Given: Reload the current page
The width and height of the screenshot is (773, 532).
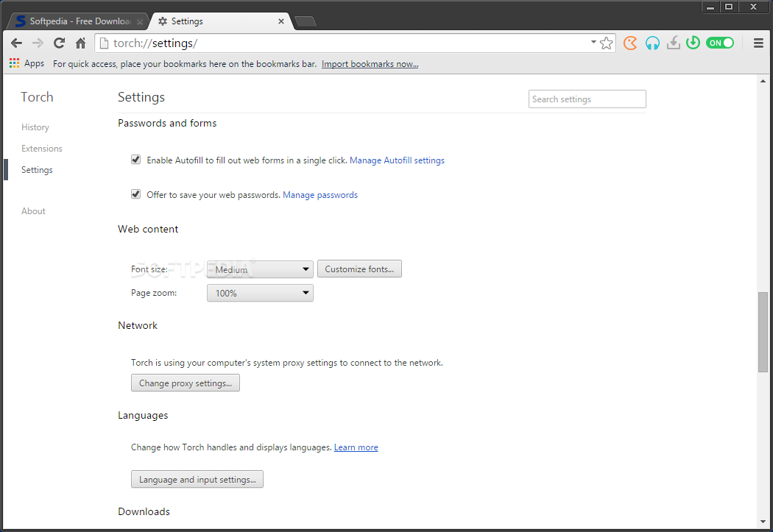Looking at the screenshot, I should coord(59,43).
